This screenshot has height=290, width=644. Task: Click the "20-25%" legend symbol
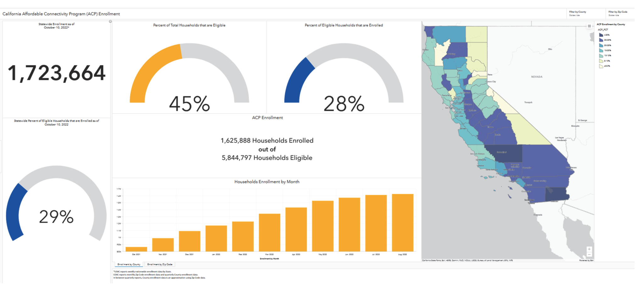pos(601,45)
